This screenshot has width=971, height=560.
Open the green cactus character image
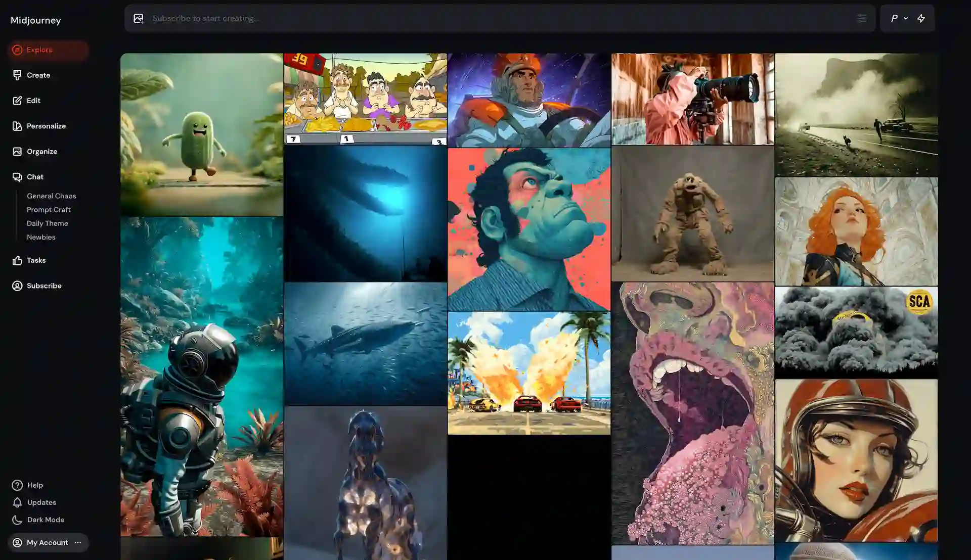201,134
